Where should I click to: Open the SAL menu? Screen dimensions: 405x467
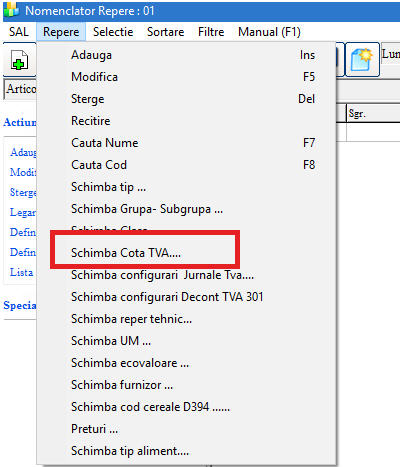pyautogui.click(x=19, y=32)
